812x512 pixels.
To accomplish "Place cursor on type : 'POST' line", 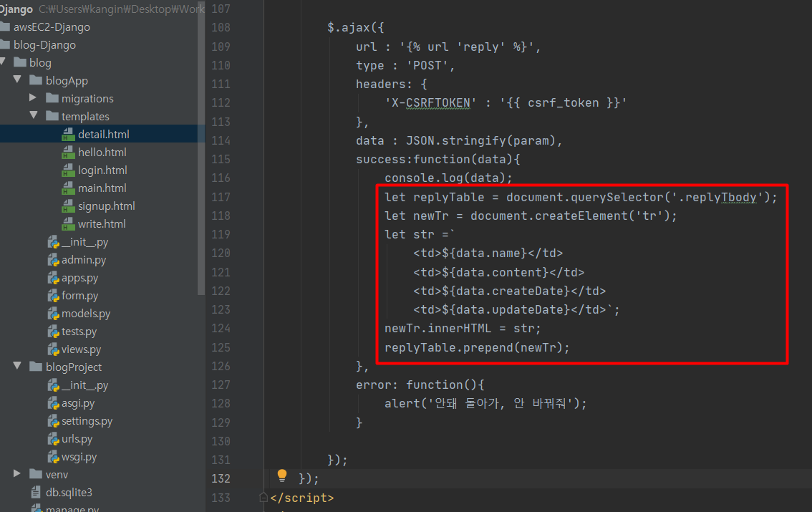I will click(405, 65).
